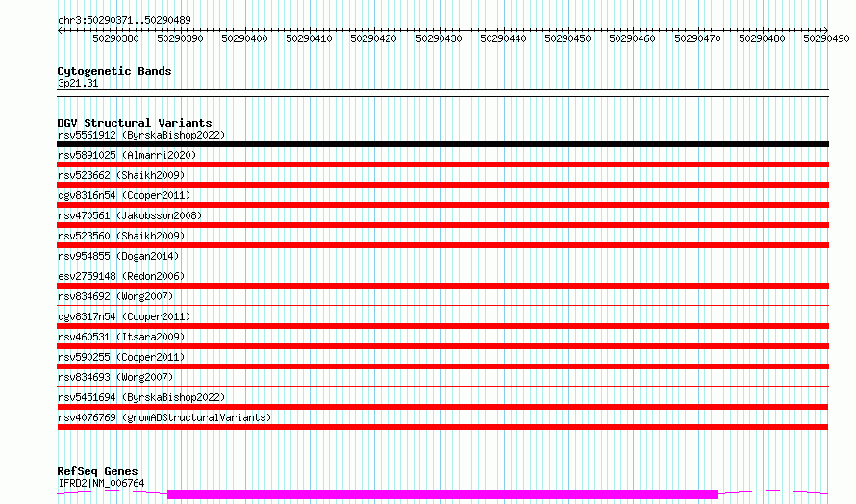
Task: Click ruler tick label 50290480
Action: 762,38
